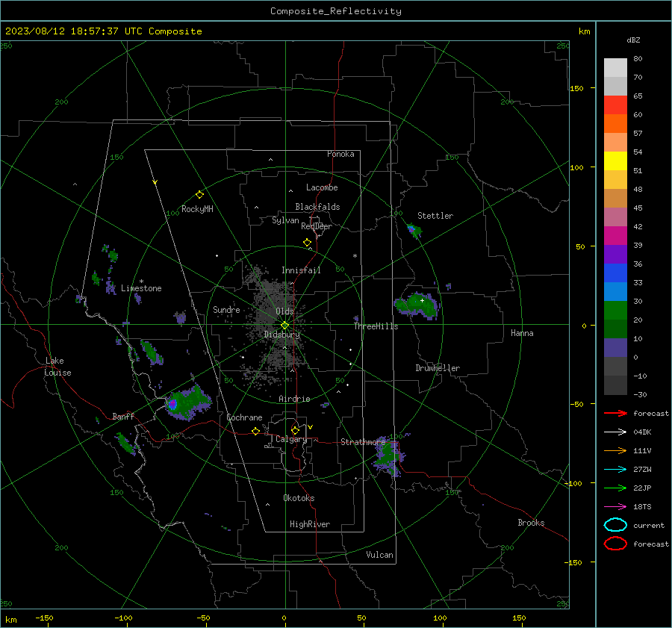Click the Banff label on map
Screen dimensions: 672x628
click(123, 417)
